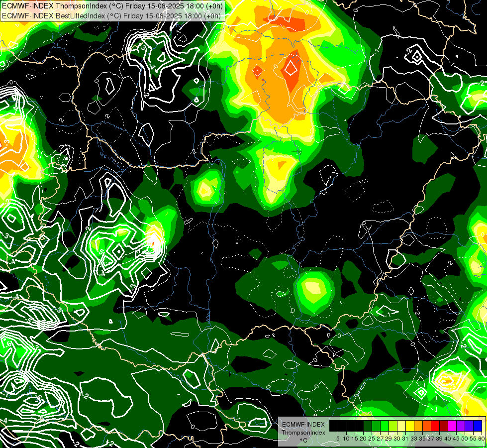
Task: Select the orange 33–35 legend swatch
Action: point(418,426)
